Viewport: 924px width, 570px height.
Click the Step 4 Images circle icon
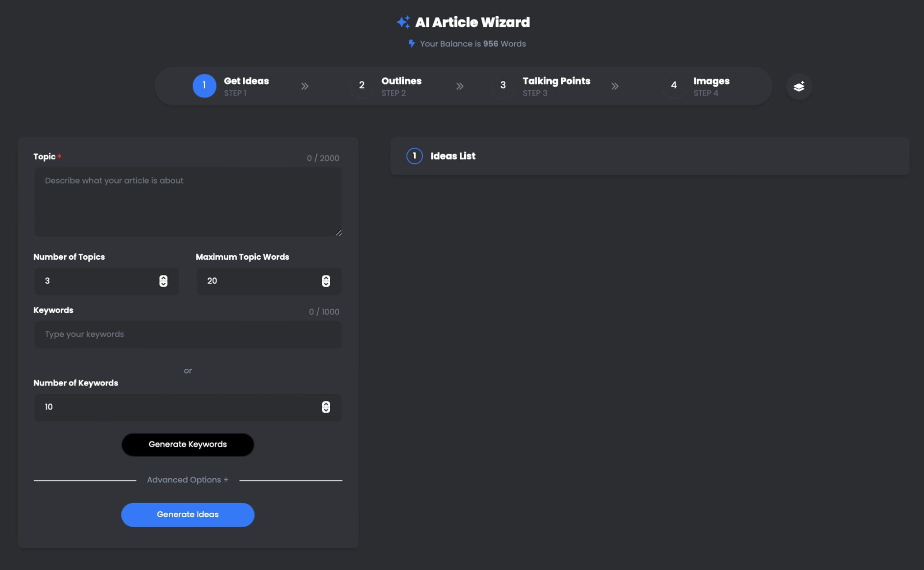(x=674, y=85)
